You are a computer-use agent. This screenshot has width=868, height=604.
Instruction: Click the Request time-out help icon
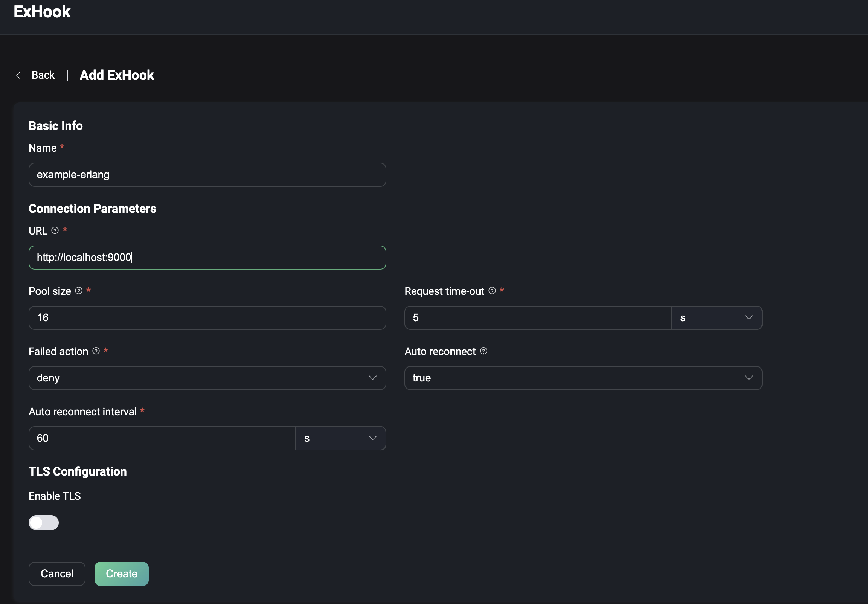(x=492, y=291)
